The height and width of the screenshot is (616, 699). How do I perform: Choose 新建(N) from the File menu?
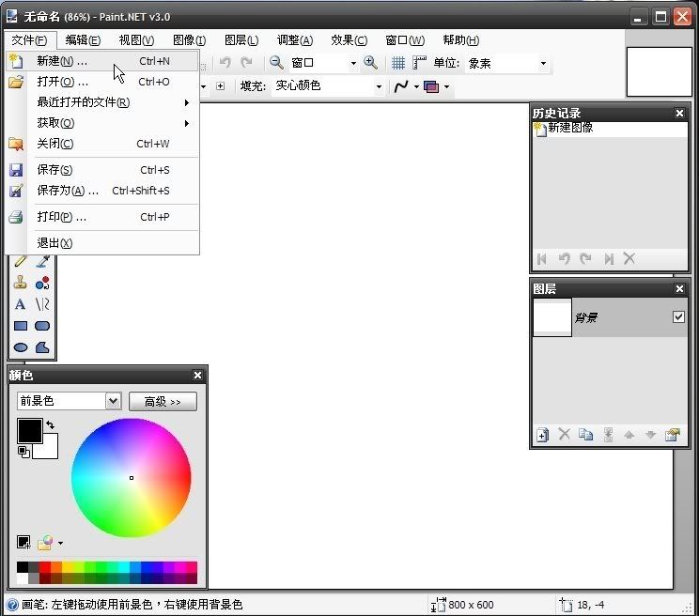[x=103, y=61]
